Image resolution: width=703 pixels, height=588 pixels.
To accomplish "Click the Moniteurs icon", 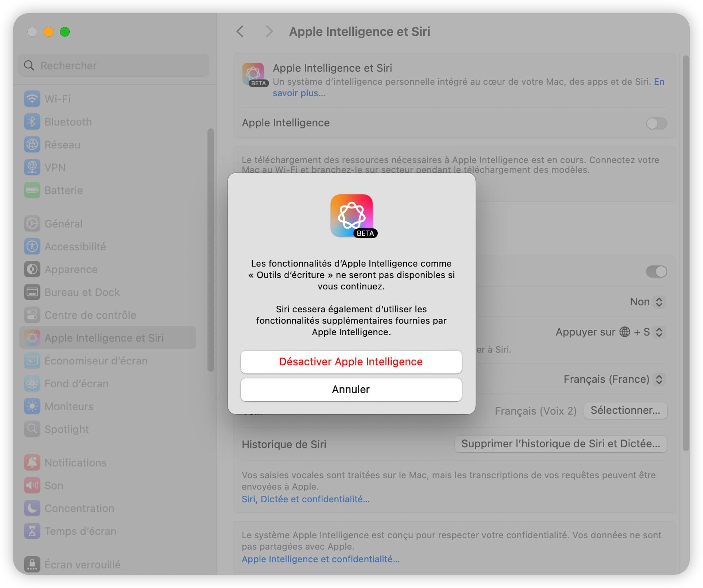I will 32,406.
